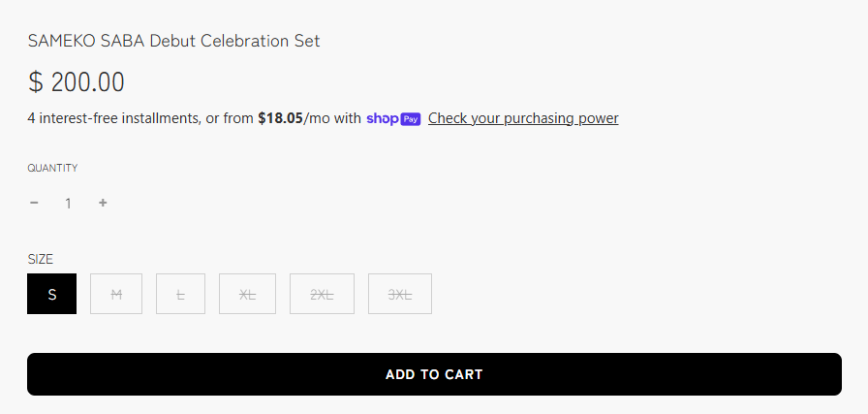Click the SIZE label
Screen dimensions: 868x414
click(41, 259)
